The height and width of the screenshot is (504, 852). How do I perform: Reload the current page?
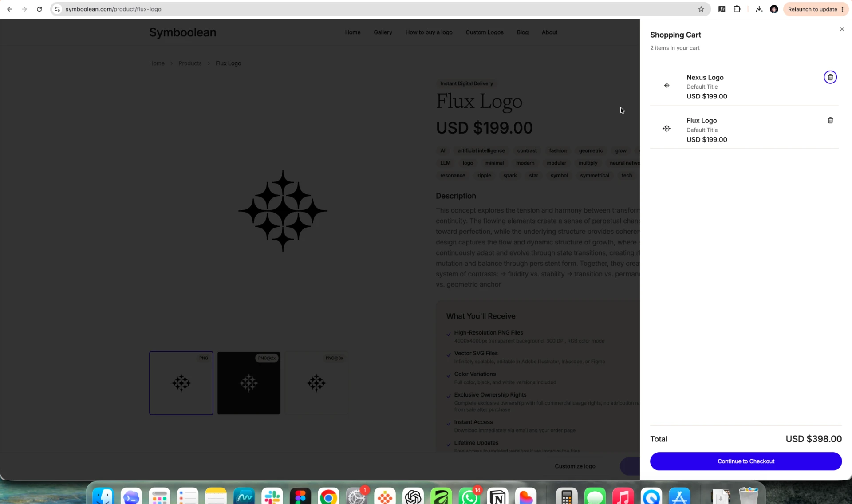(x=39, y=9)
